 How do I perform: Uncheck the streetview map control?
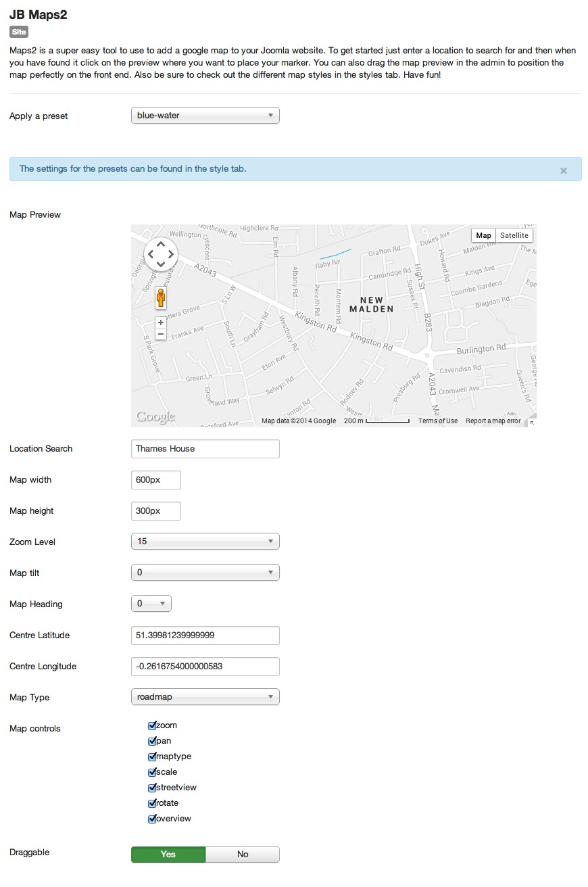152,788
